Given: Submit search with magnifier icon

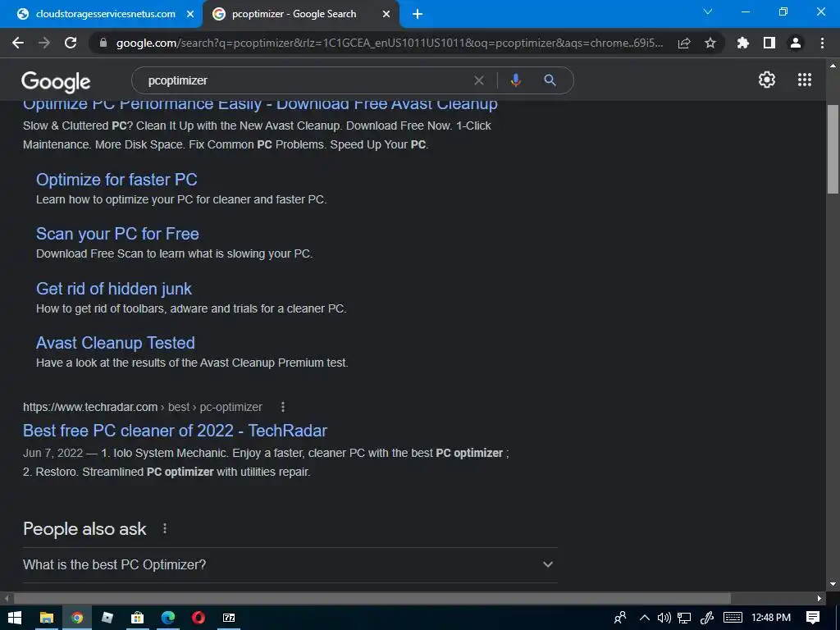Looking at the screenshot, I should click(x=550, y=80).
